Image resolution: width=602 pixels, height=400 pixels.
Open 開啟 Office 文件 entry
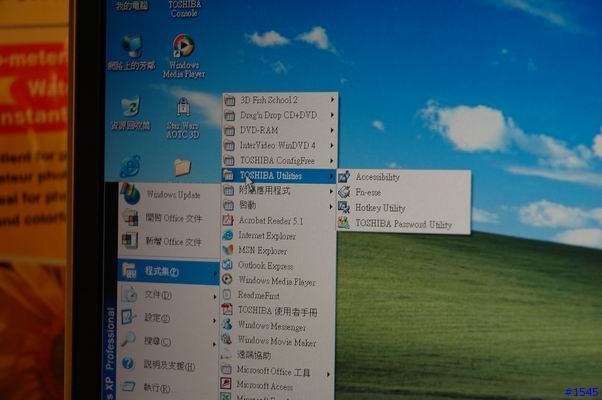pos(169,218)
